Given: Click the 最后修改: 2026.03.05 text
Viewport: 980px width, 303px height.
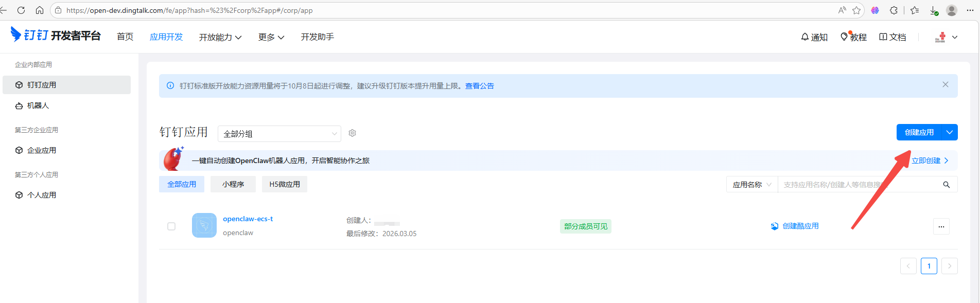Looking at the screenshot, I should [x=381, y=234].
